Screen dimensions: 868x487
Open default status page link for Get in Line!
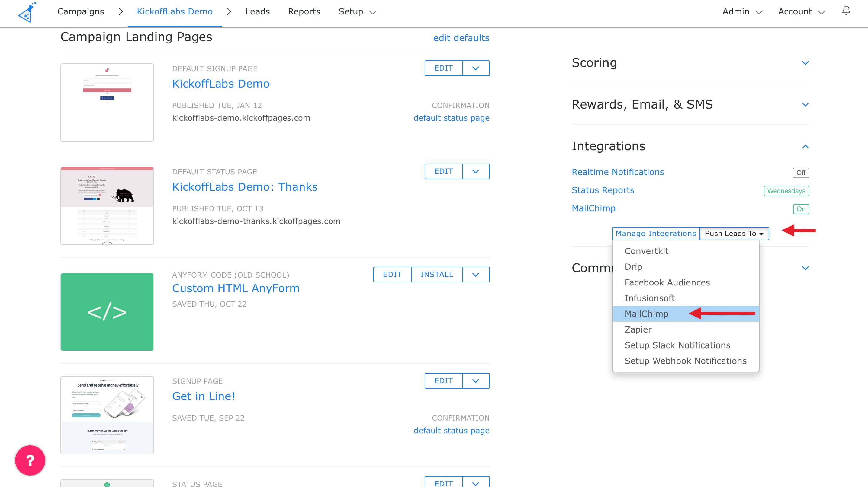click(452, 431)
